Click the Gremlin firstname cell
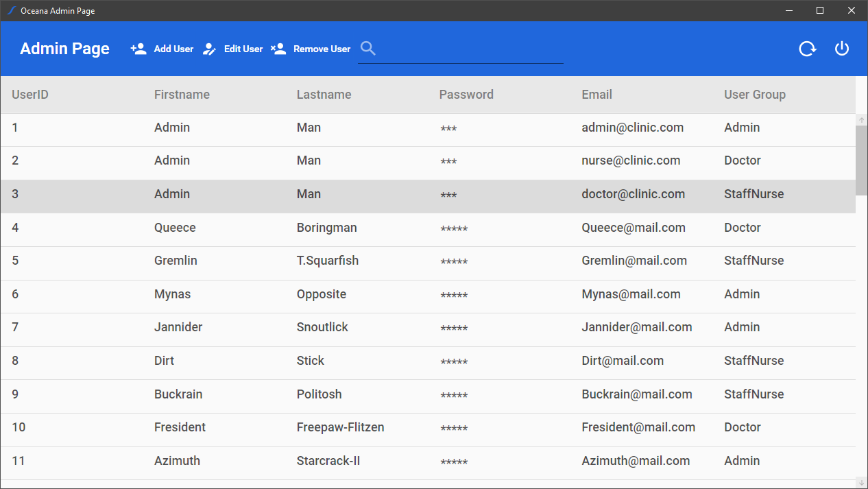 point(176,261)
